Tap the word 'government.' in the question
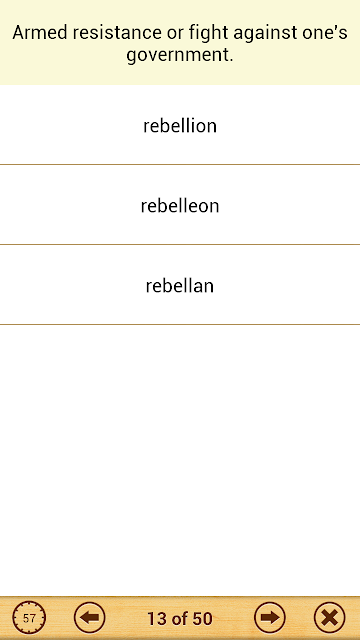 pos(180,55)
